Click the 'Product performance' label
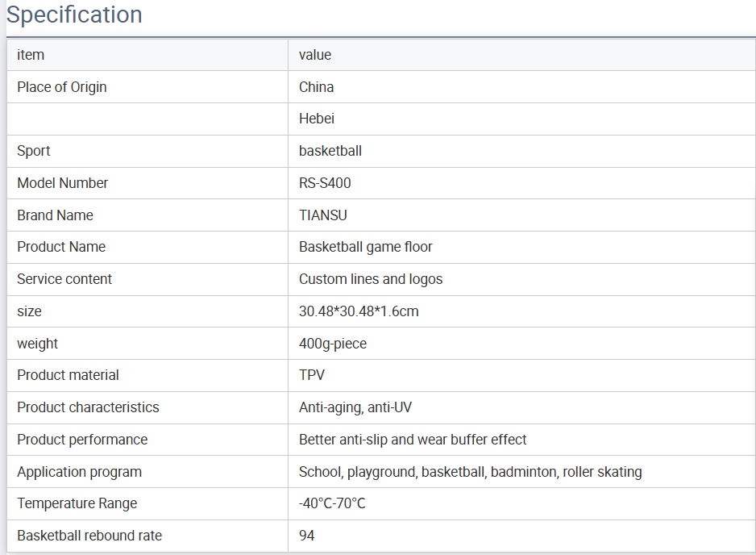 (x=82, y=440)
